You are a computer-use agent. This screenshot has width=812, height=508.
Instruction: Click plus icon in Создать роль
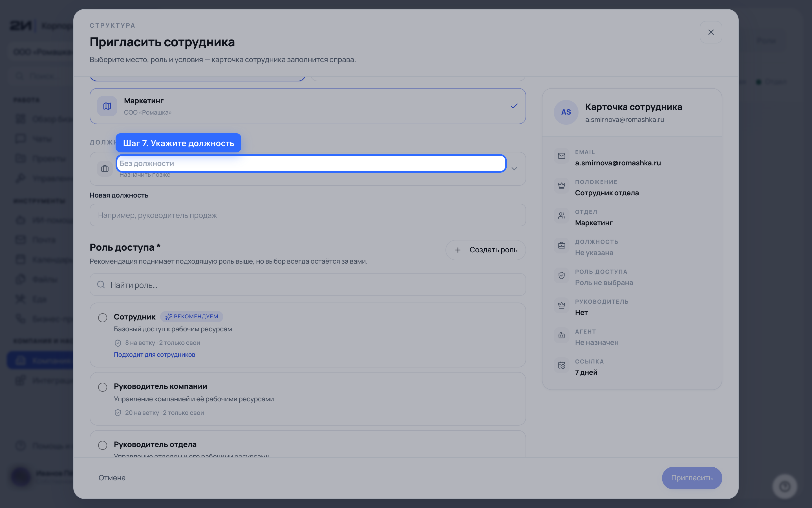pos(458,250)
